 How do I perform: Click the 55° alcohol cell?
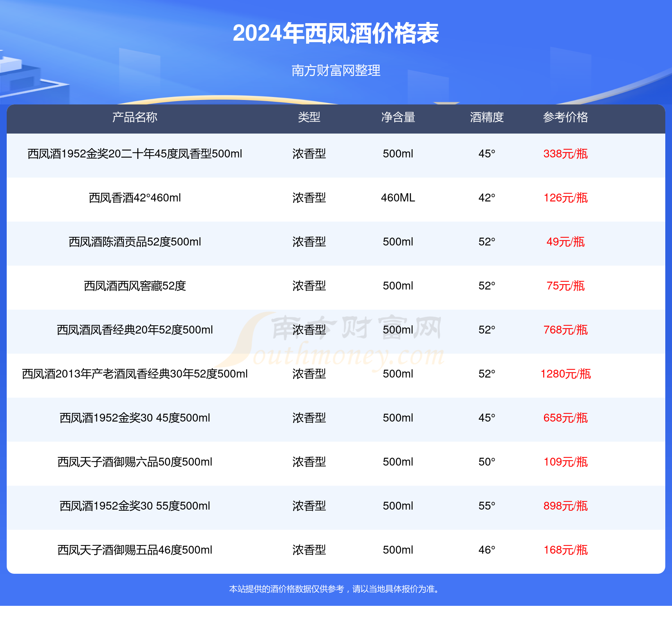(x=487, y=506)
